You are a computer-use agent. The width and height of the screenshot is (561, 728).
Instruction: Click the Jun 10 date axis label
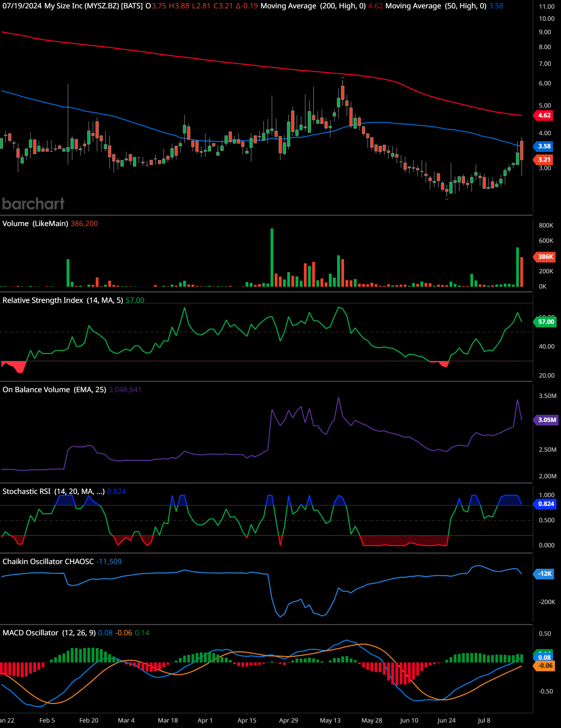coord(409,720)
